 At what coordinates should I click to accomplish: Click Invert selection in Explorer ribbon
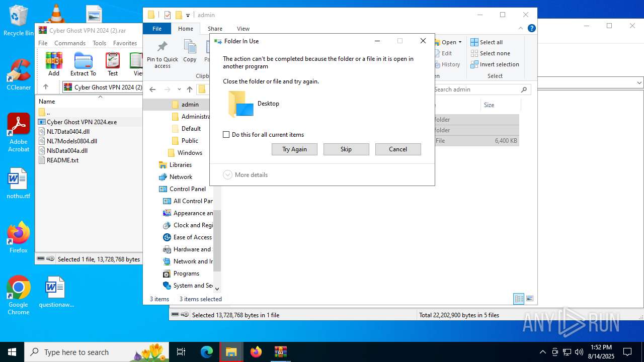[x=495, y=64]
